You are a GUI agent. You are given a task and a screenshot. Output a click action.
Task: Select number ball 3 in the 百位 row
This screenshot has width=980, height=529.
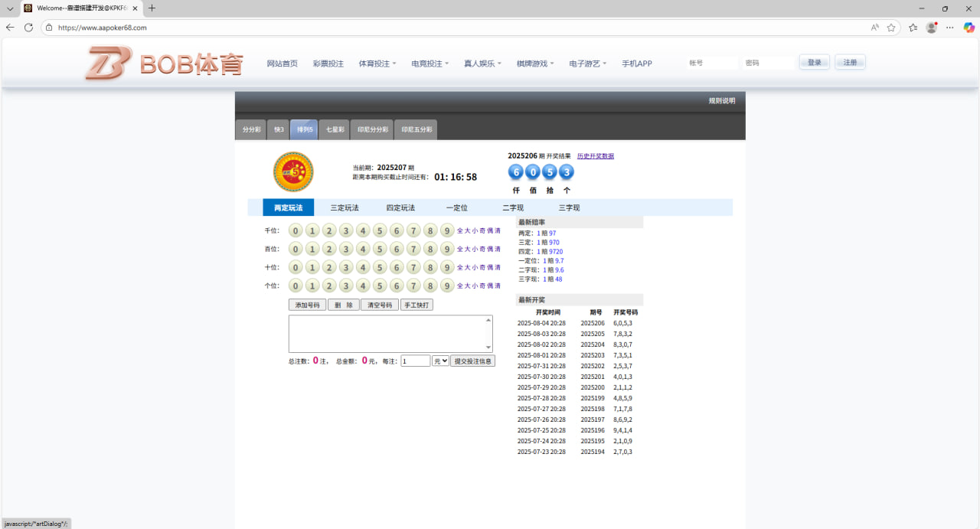point(346,249)
